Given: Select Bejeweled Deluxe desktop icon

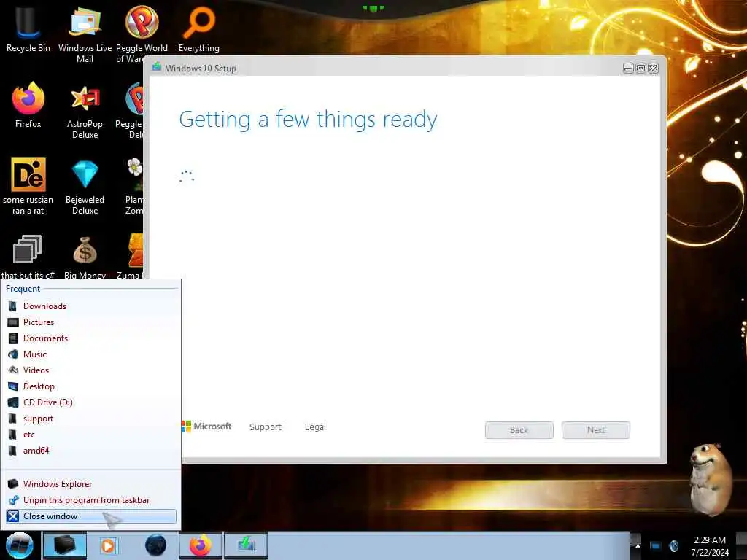Looking at the screenshot, I should (85, 187).
